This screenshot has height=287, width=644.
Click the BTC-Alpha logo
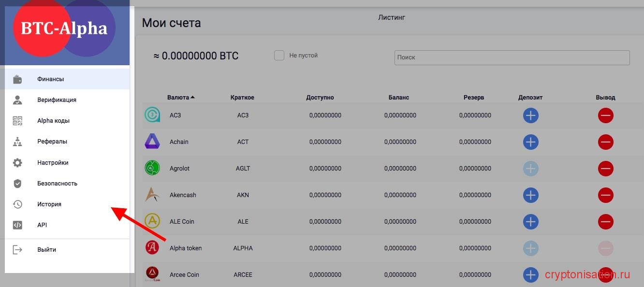64,29
